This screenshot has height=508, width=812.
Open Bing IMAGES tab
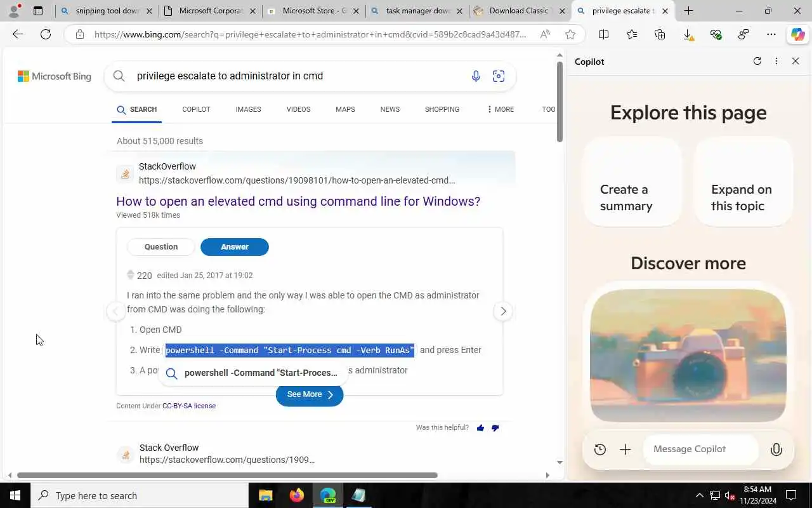(x=248, y=109)
